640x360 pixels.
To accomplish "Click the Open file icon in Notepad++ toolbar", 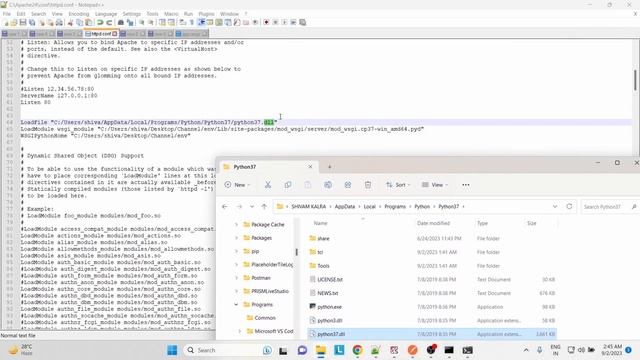I will (14, 22).
